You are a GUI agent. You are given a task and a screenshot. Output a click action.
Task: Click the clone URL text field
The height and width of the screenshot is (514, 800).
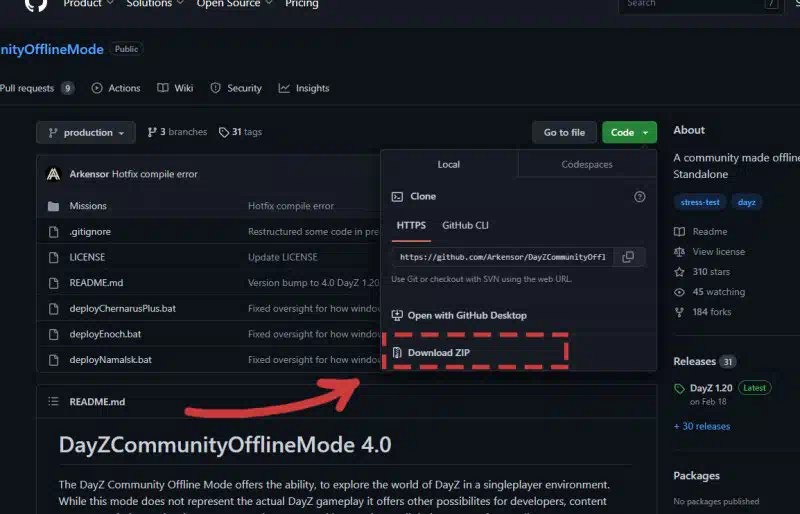[x=503, y=257]
